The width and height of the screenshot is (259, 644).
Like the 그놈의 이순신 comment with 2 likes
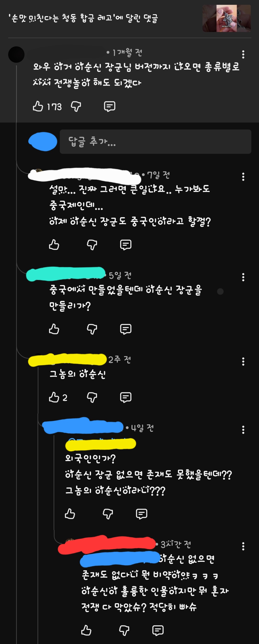[54, 397]
